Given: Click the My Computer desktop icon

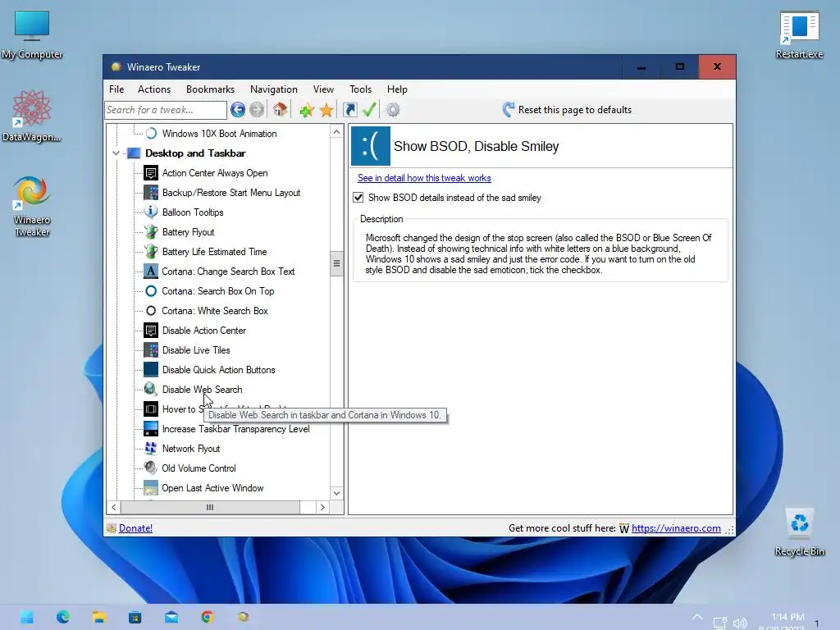Looking at the screenshot, I should tap(32, 34).
